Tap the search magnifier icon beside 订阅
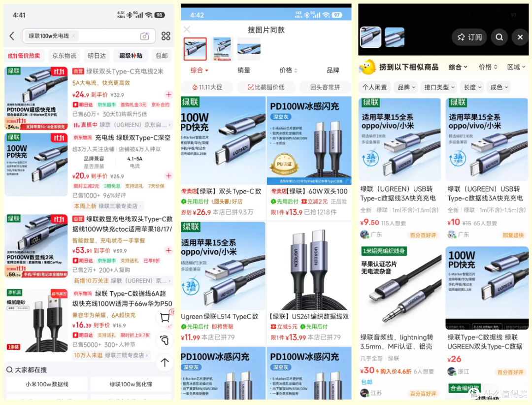532x405 pixels. tap(499, 37)
